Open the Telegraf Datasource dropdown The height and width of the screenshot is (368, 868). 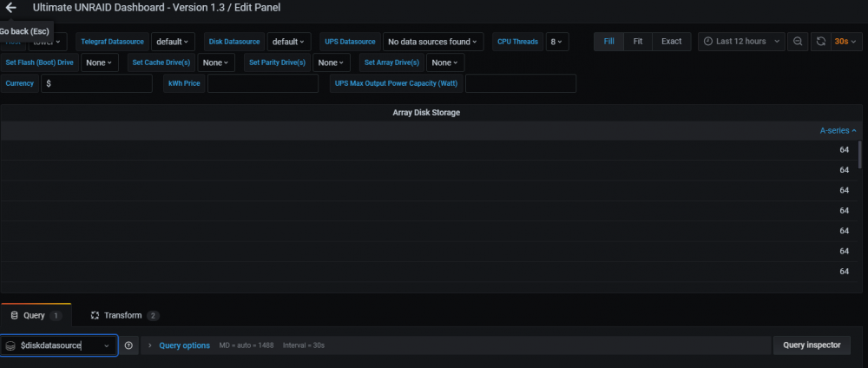(x=173, y=42)
